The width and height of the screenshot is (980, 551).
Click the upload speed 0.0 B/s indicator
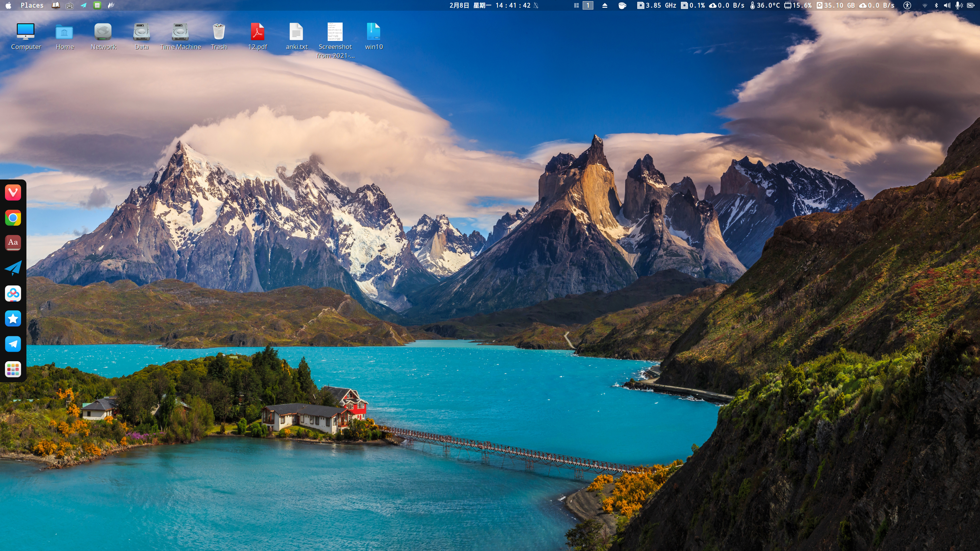click(877, 5)
